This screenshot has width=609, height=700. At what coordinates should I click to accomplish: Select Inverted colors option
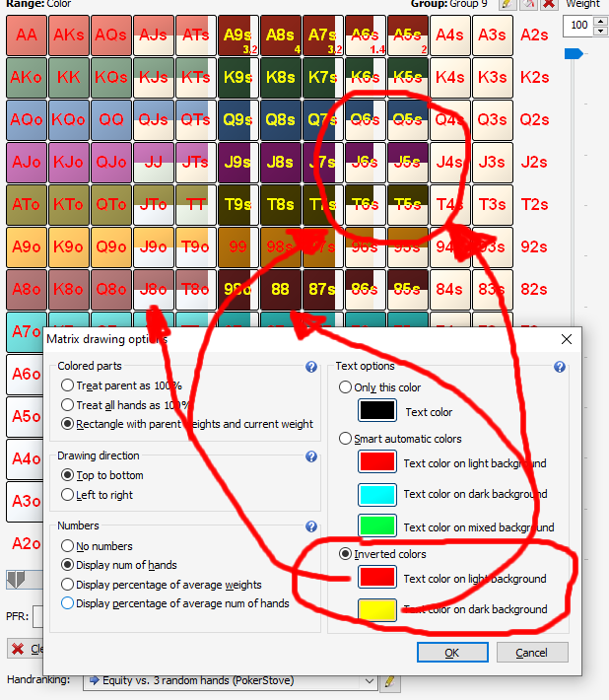(x=382, y=554)
